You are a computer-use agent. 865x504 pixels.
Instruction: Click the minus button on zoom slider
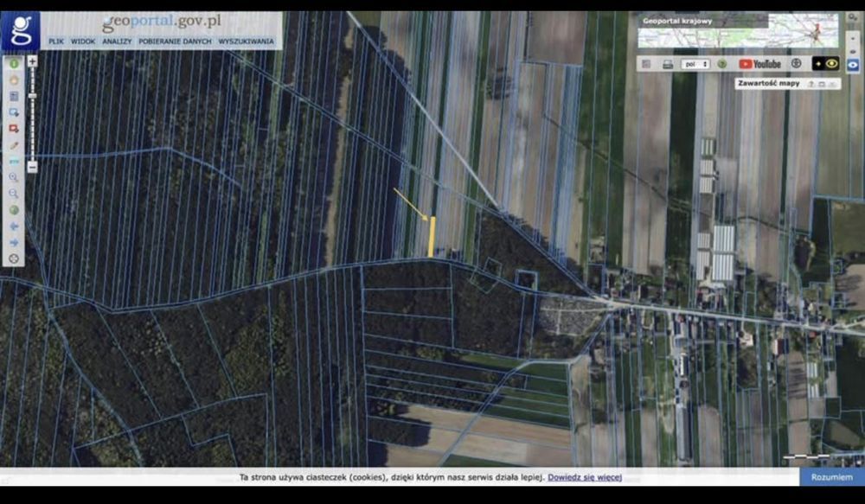pyautogui.click(x=33, y=167)
